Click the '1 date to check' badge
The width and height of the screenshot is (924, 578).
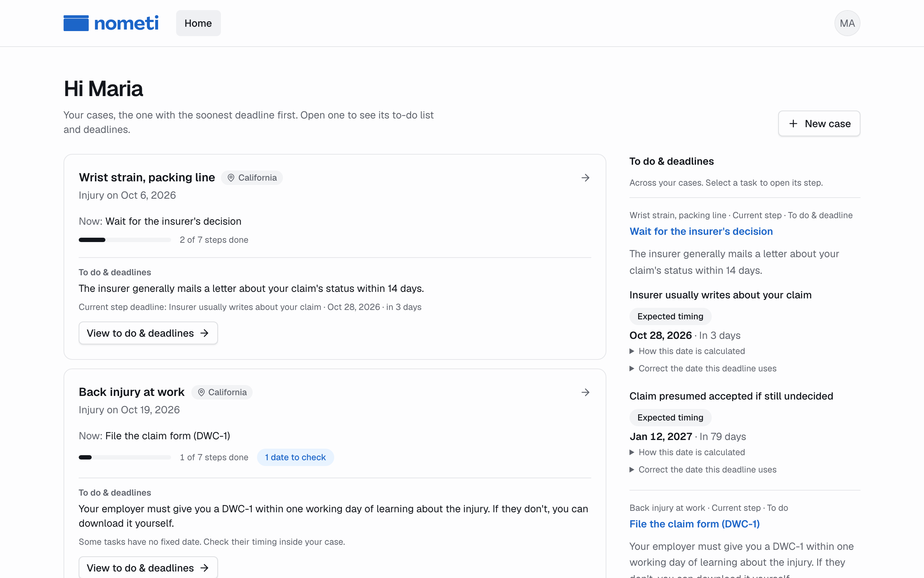(295, 457)
